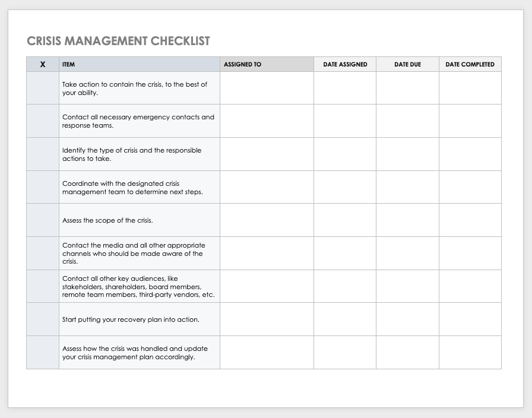
Task: Select the 'X' column header
Action: tap(43, 64)
